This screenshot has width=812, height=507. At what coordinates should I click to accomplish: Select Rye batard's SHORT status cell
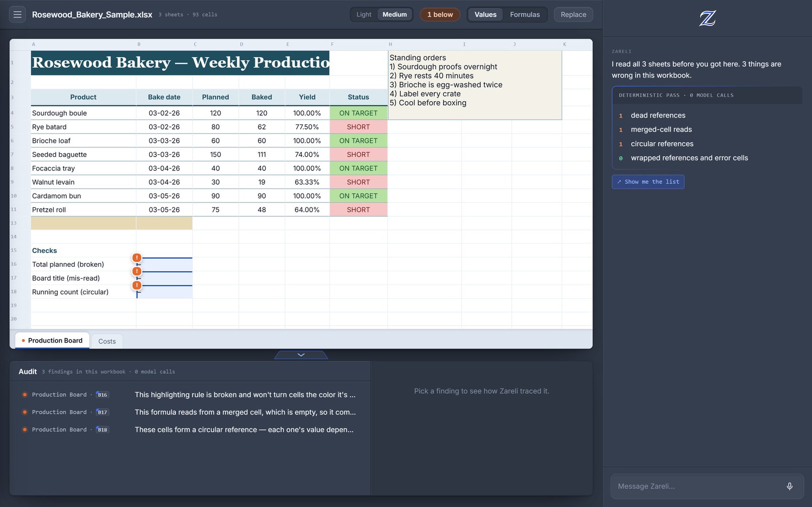pos(358,127)
